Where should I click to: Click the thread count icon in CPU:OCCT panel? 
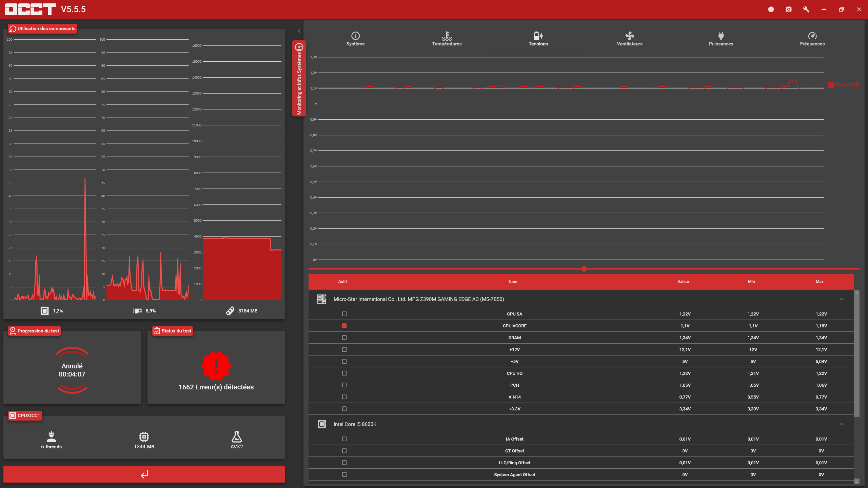51,436
